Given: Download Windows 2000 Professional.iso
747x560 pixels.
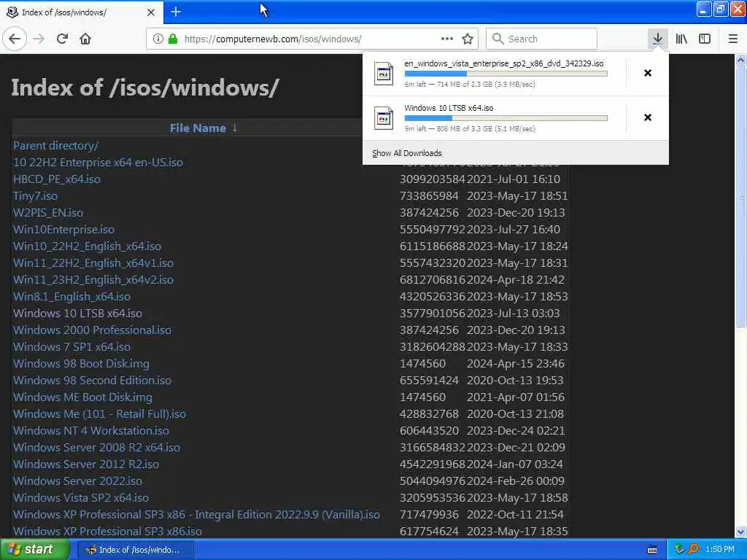Looking at the screenshot, I should (92, 330).
